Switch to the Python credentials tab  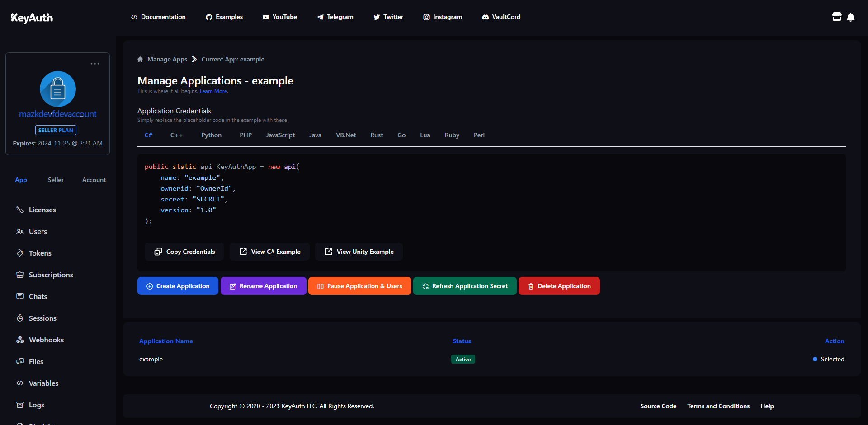[211, 135]
